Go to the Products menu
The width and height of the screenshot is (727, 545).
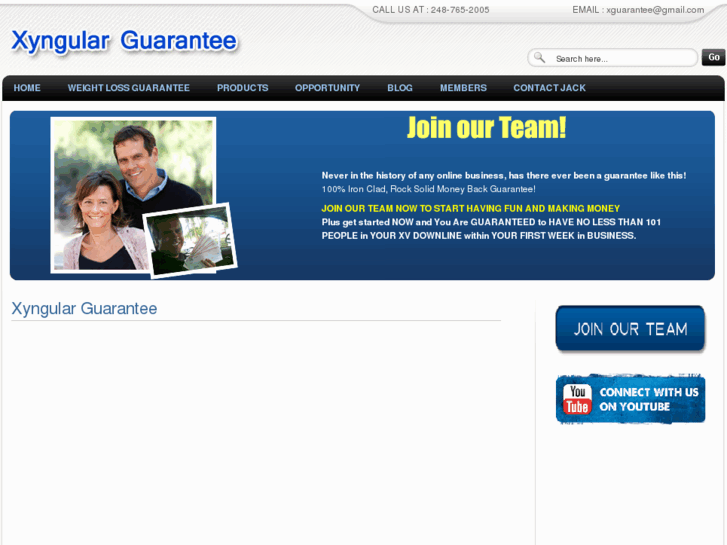coord(242,88)
